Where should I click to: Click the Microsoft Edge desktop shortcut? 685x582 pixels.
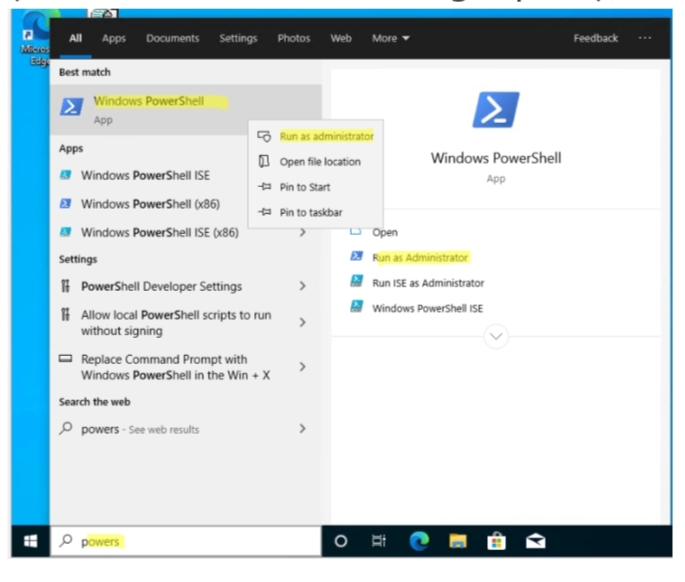coord(35,39)
